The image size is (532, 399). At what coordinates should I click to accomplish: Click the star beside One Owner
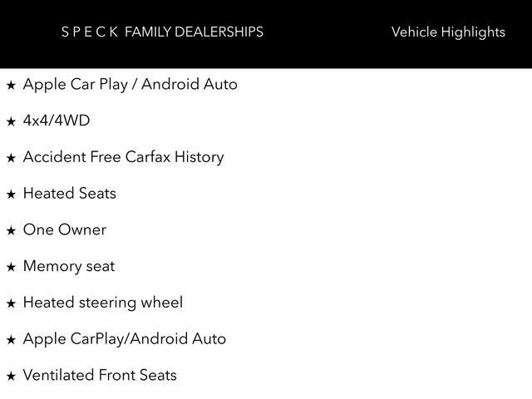(x=11, y=231)
